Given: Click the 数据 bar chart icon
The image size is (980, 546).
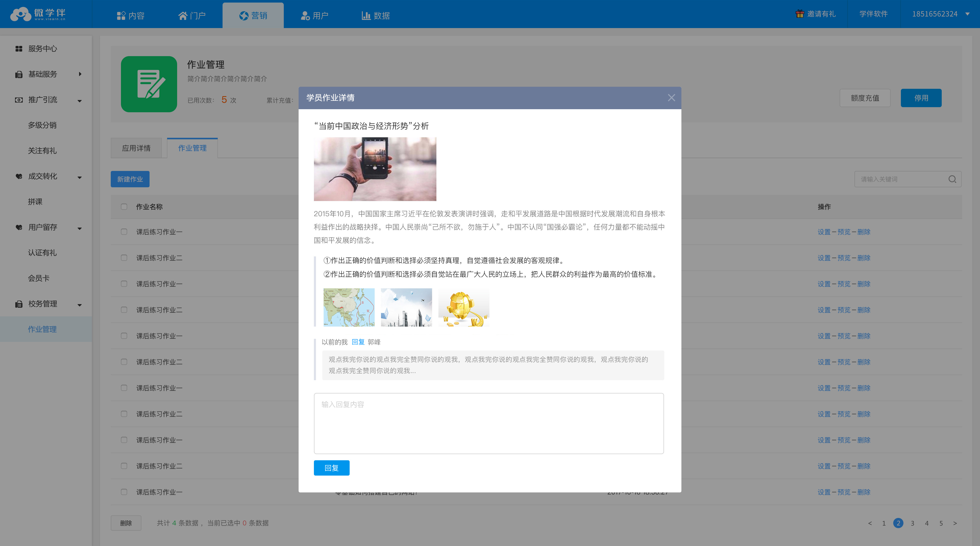Looking at the screenshot, I should coord(366,16).
